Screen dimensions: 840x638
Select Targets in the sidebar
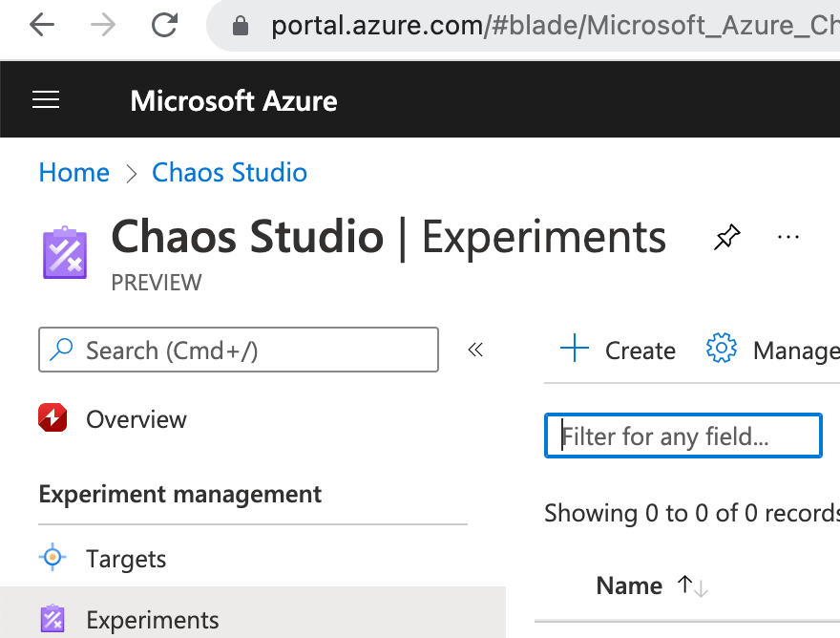click(126, 559)
